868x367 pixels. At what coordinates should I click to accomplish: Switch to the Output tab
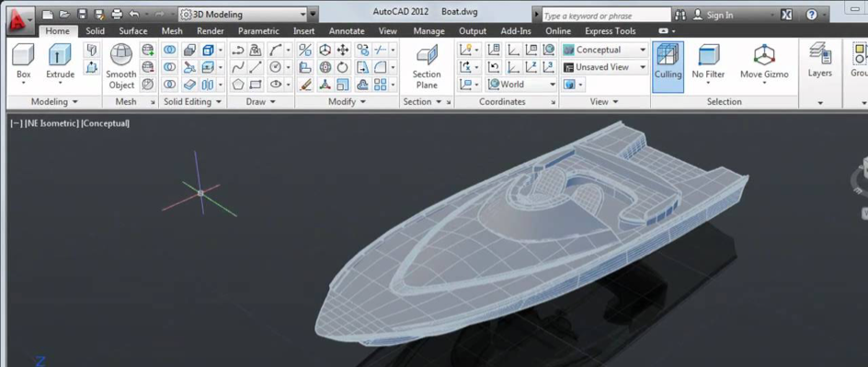click(473, 31)
